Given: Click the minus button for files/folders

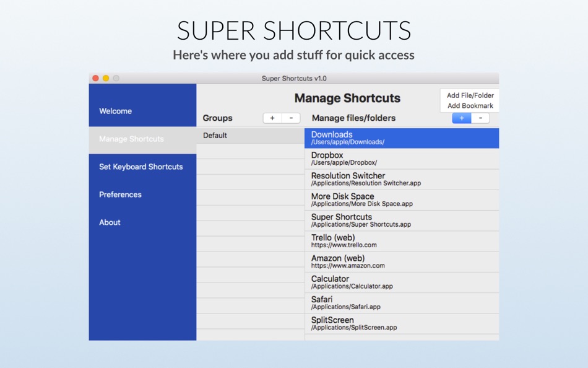Looking at the screenshot, I should pos(480,118).
